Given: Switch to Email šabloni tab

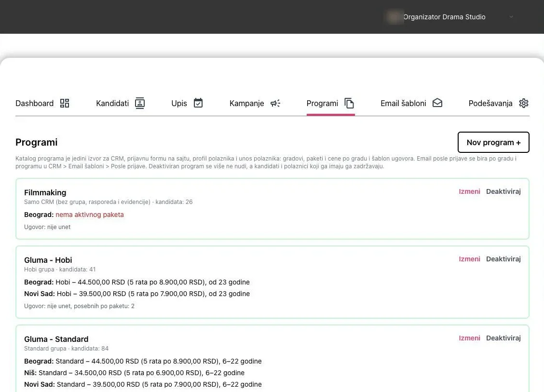Looking at the screenshot, I should click(x=411, y=103).
